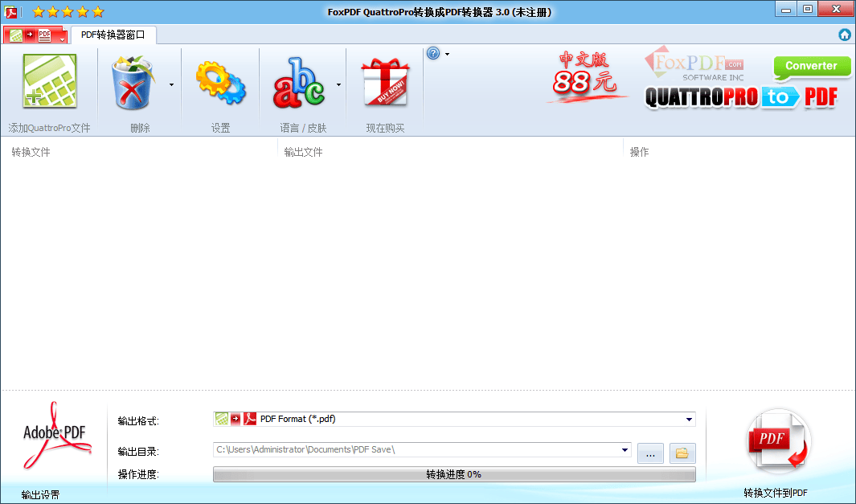The height and width of the screenshot is (504, 856).
Task: Expand the 输出目录 path dropdown
Action: coord(626,451)
